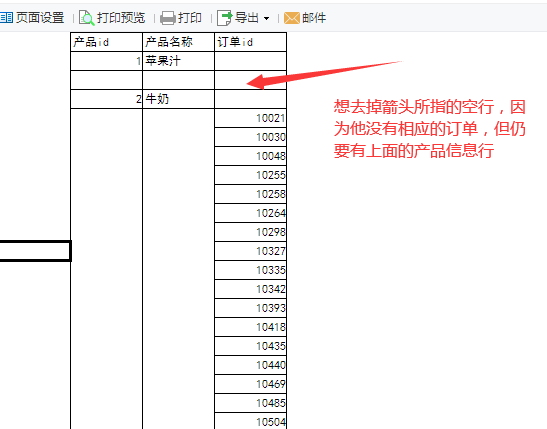
Task: Select order id cell 10504
Action: 250,421
